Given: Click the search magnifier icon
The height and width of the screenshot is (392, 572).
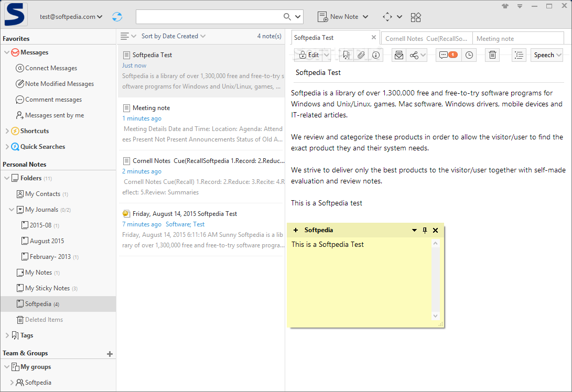Looking at the screenshot, I should pyautogui.click(x=287, y=17).
